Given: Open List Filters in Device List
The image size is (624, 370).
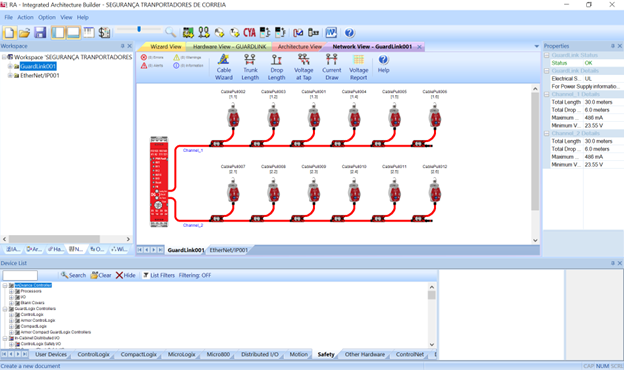Looking at the screenshot, I should pyautogui.click(x=159, y=275).
